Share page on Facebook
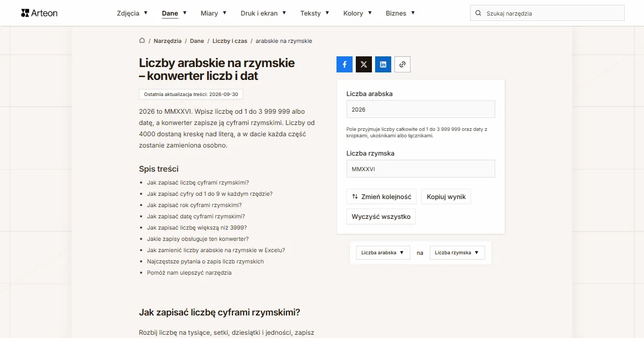Viewport: 644px width, 338px height. click(x=345, y=64)
